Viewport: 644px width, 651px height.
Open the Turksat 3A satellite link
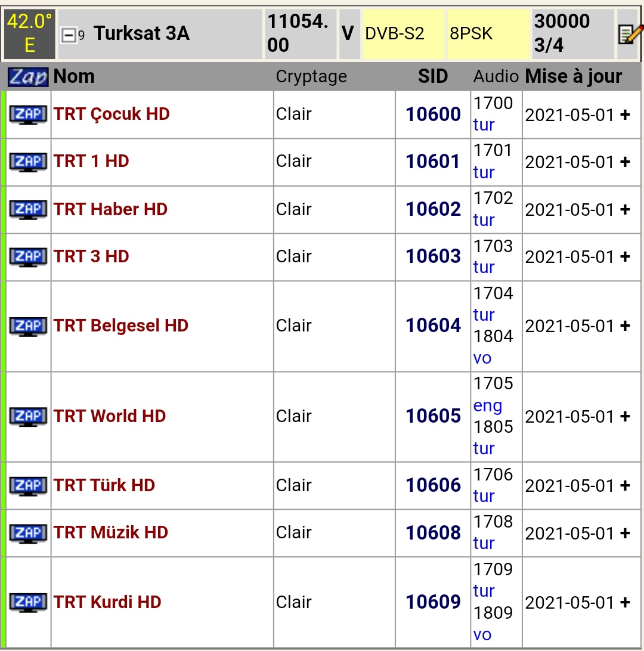tap(141, 33)
